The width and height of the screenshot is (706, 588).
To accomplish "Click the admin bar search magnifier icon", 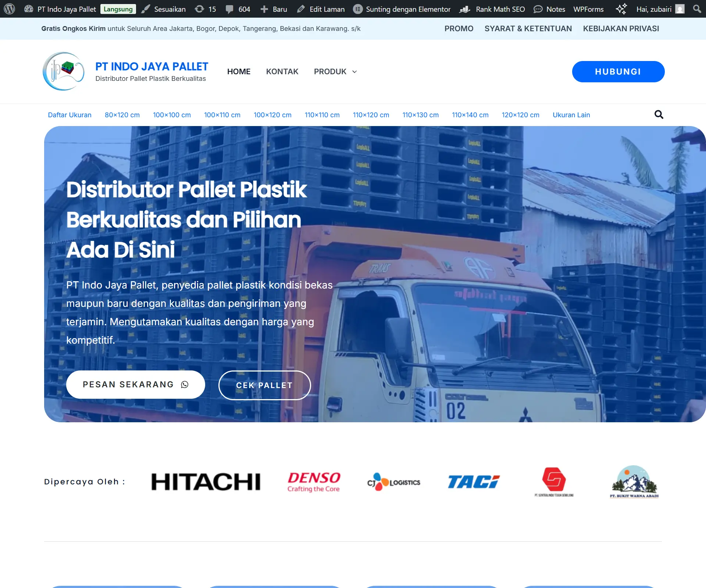I will click(x=697, y=9).
